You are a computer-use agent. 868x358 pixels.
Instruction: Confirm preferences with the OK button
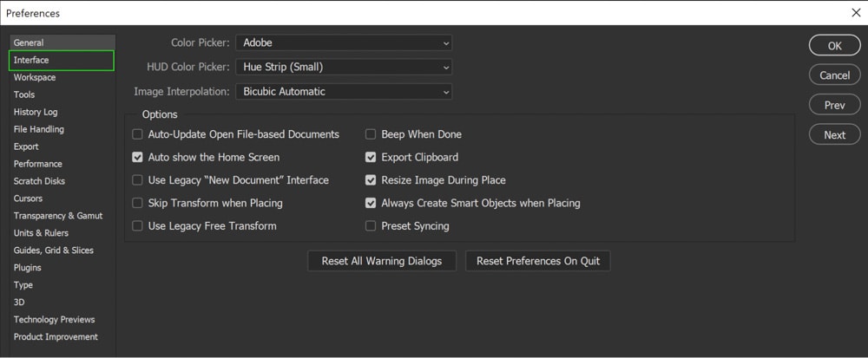(835, 46)
